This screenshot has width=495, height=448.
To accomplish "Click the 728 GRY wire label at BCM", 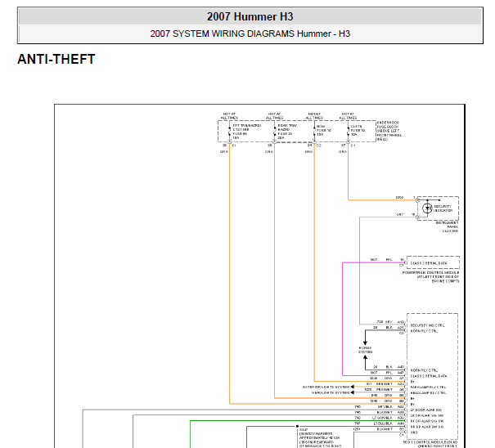I will [x=385, y=322].
